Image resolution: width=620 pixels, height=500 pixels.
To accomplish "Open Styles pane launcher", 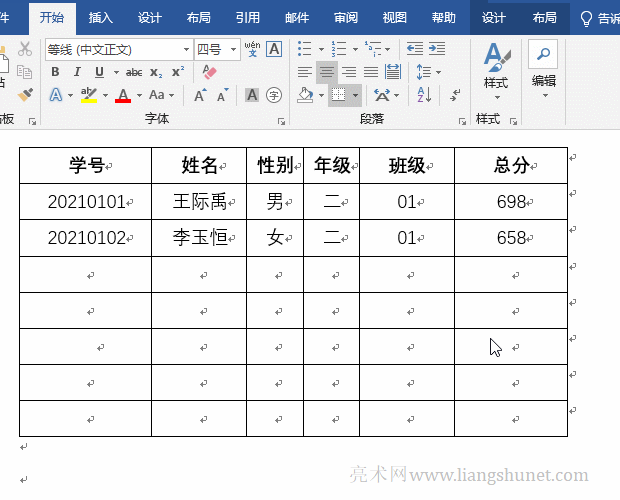I will click(x=513, y=121).
